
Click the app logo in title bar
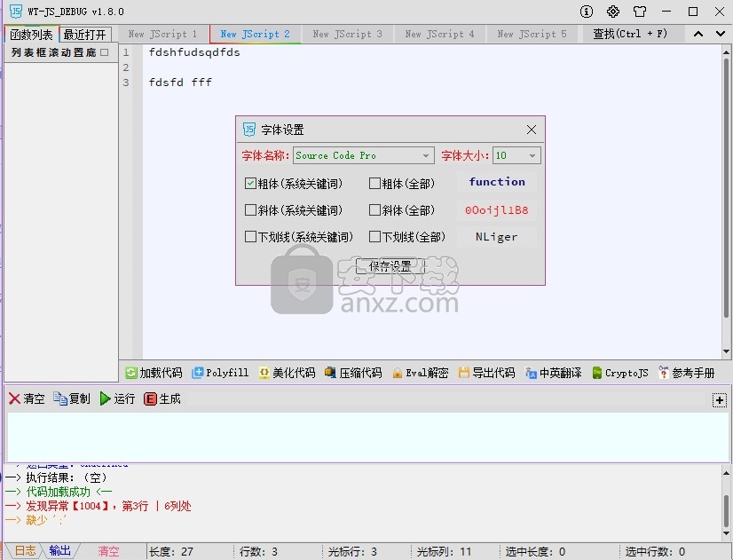[x=16, y=12]
